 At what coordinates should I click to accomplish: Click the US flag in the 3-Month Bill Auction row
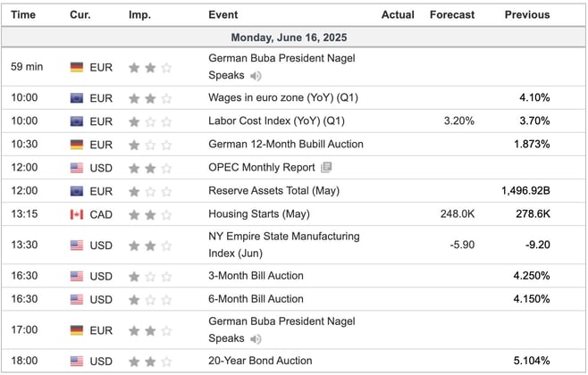point(77,276)
